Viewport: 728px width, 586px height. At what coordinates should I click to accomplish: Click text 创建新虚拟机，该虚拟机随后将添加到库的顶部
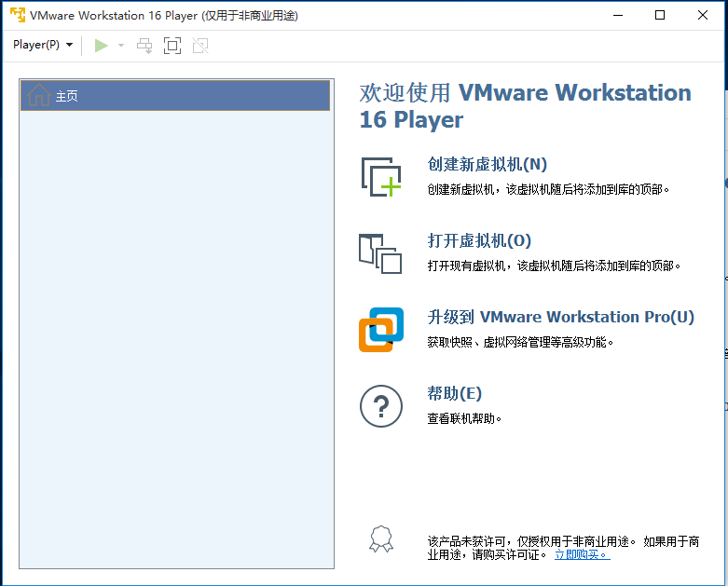point(548,189)
